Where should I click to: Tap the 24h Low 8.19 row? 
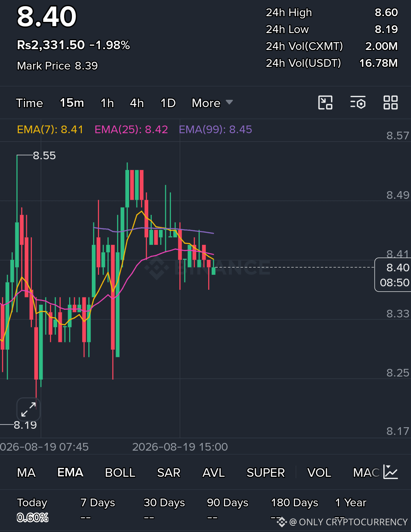[332, 30]
